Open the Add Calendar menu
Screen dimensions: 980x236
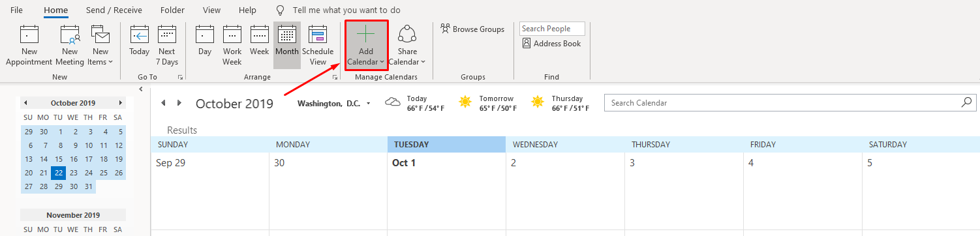click(366, 45)
